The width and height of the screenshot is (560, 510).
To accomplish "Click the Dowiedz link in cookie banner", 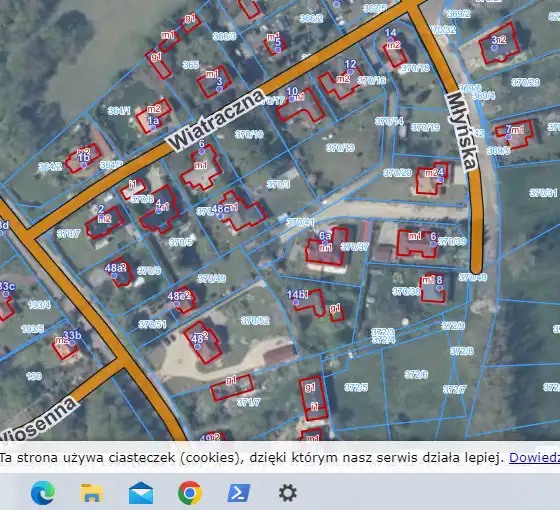I will coord(534,458).
